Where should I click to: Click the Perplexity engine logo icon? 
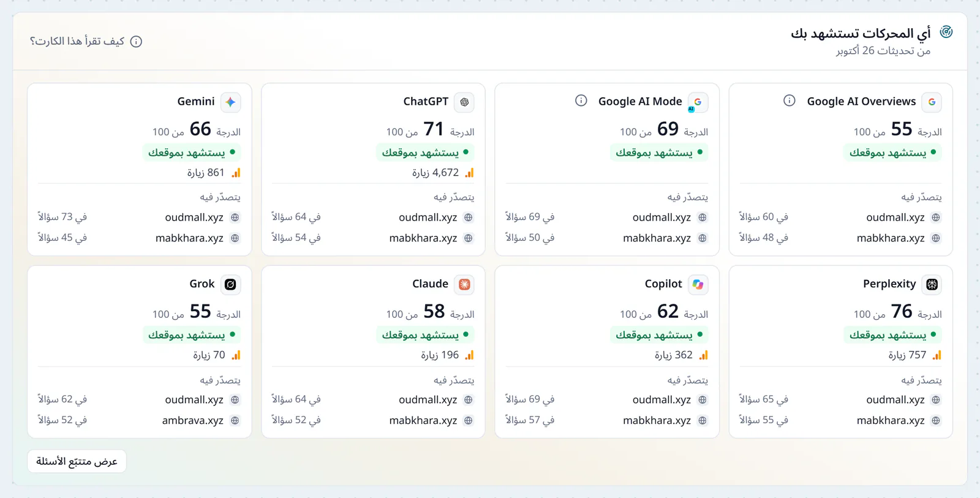932,284
